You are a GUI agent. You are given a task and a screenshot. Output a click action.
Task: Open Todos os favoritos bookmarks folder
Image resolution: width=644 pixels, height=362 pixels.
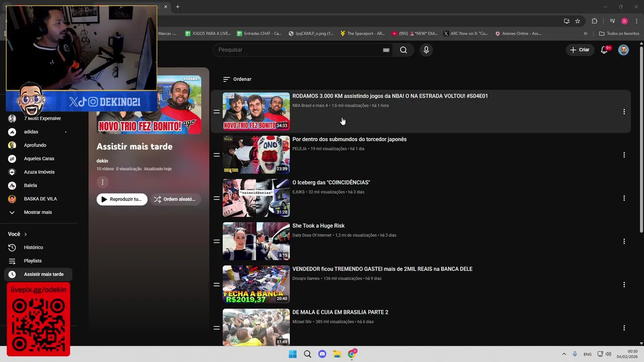coord(619,34)
